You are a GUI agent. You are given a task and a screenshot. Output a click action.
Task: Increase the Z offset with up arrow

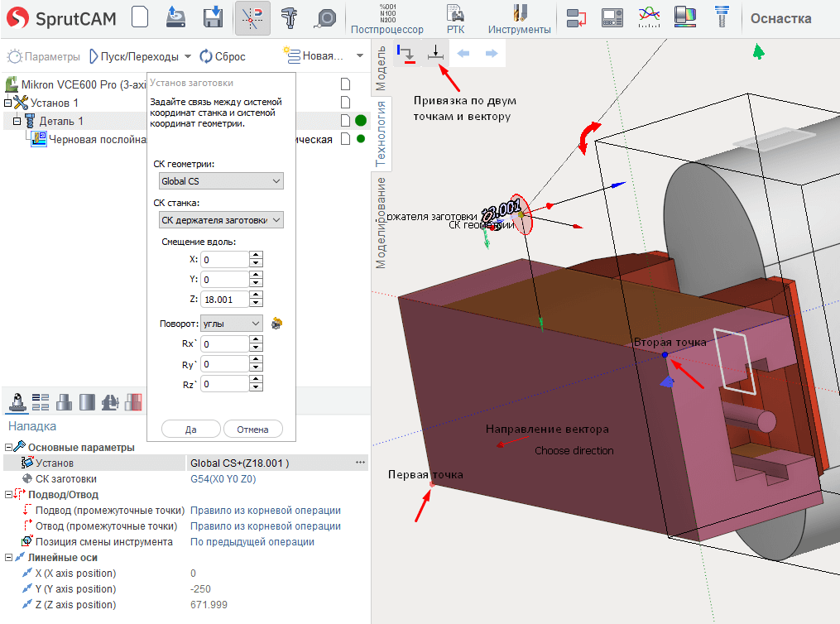click(256, 295)
